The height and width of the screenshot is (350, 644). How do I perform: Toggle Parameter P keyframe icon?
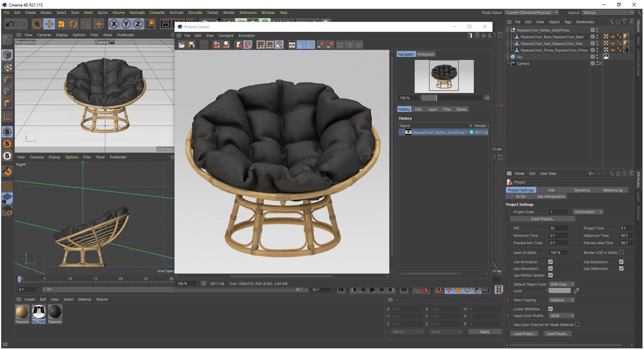477,290
